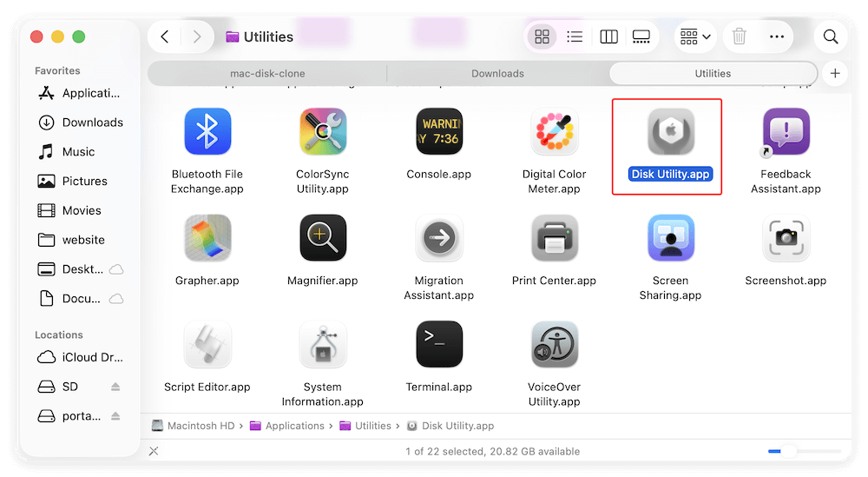Viewport: 868px width, 477px height.
Task: Click Applications in the path bar
Action: coord(294,426)
